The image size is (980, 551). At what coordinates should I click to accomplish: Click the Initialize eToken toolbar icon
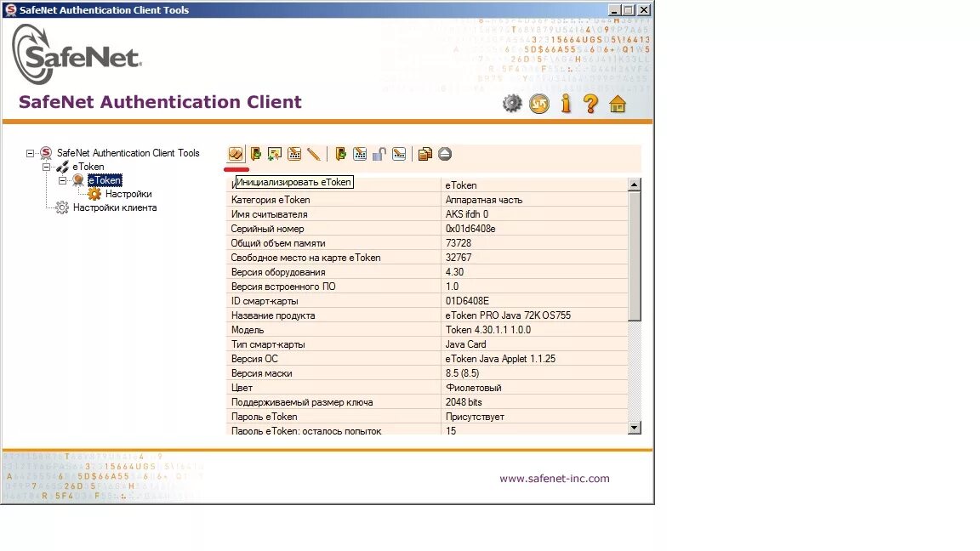pyautogui.click(x=236, y=154)
